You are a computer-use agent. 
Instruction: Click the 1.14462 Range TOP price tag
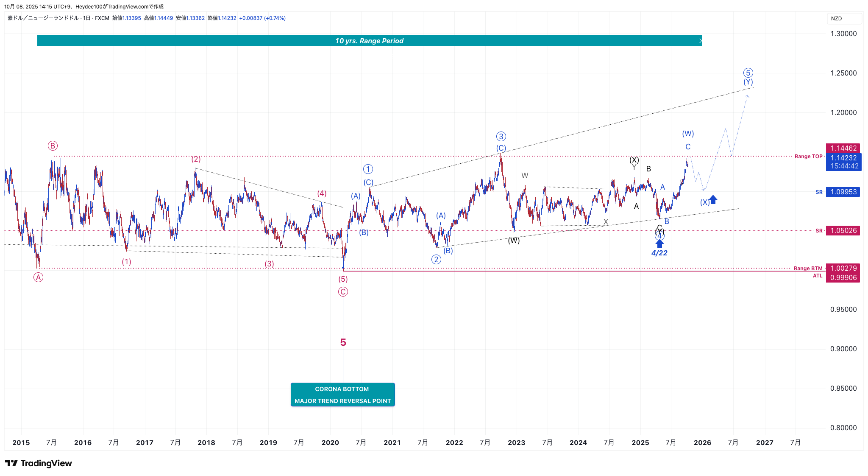(x=843, y=148)
